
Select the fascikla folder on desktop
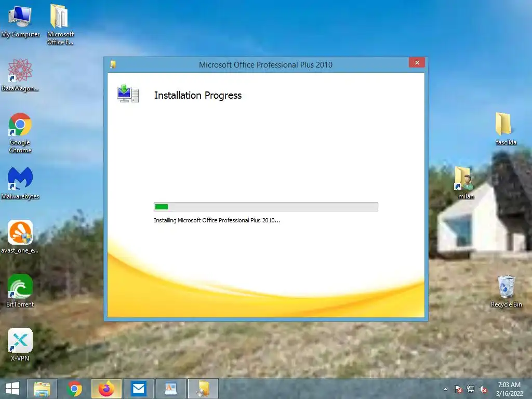point(506,129)
